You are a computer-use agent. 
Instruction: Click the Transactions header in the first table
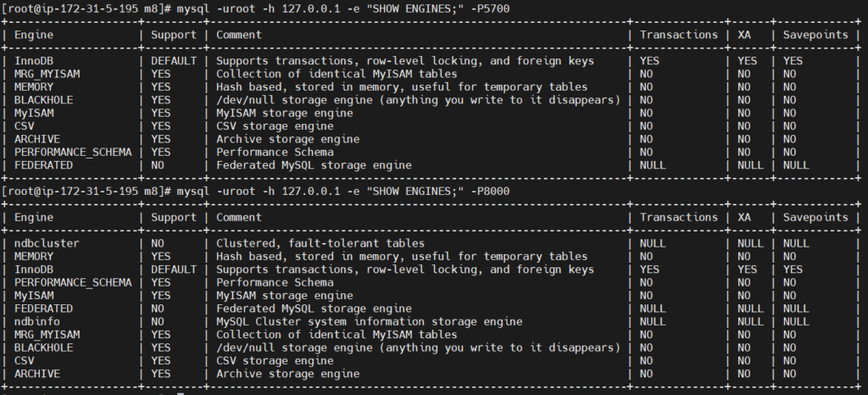[x=679, y=35]
